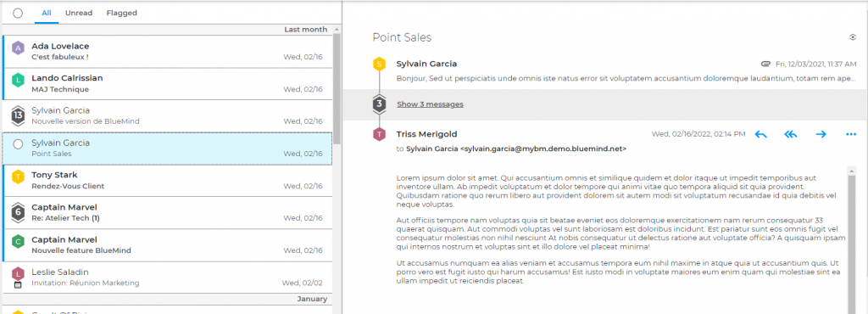Screen dimensions: 868x314
Task: Switch to the Flagged tab
Action: pyautogui.click(x=122, y=13)
